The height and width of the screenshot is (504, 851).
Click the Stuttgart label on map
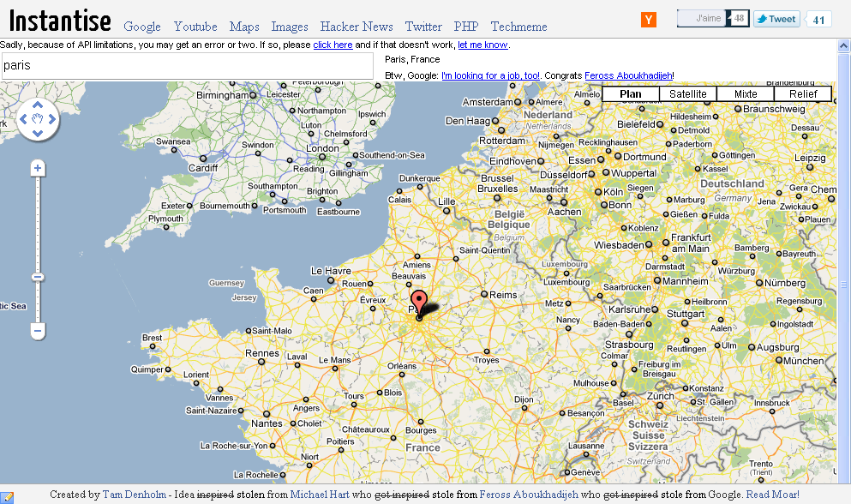tap(686, 314)
